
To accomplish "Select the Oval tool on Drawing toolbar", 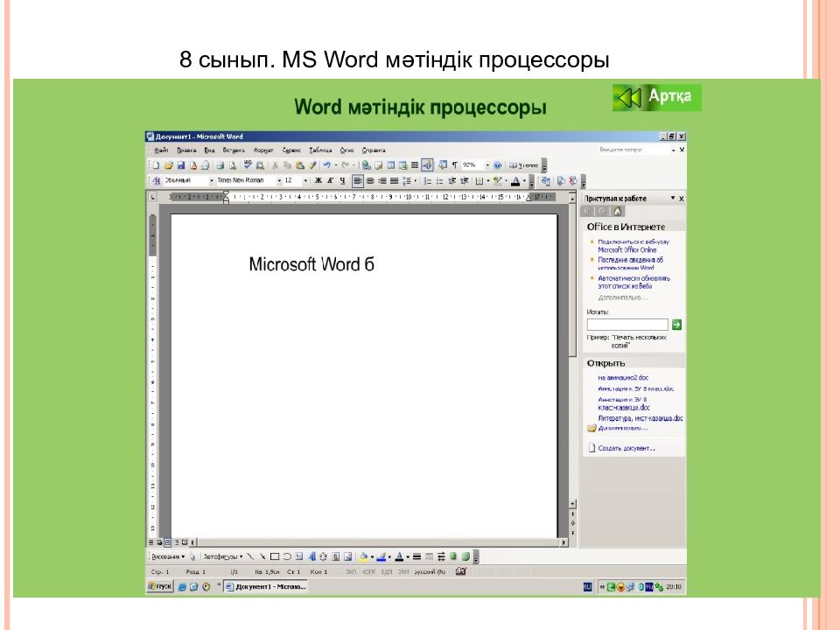I will [x=287, y=556].
